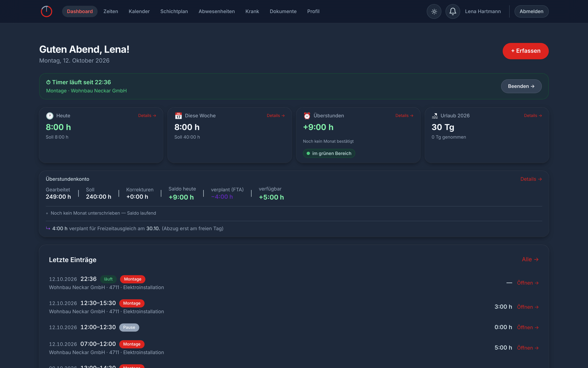The height and width of the screenshot is (368, 588).
Task: Click Saldo heute value +9:00 h in Überstundenkonto
Action: [x=181, y=197]
